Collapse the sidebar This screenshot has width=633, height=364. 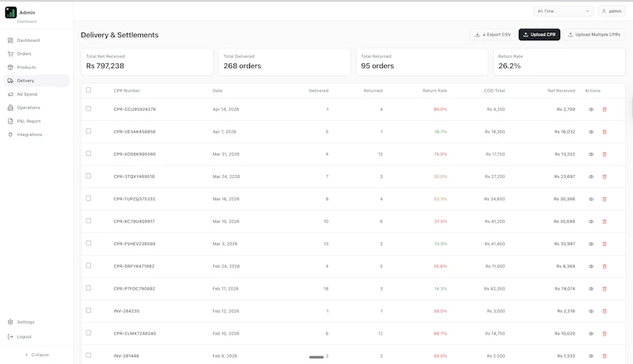tap(36, 355)
